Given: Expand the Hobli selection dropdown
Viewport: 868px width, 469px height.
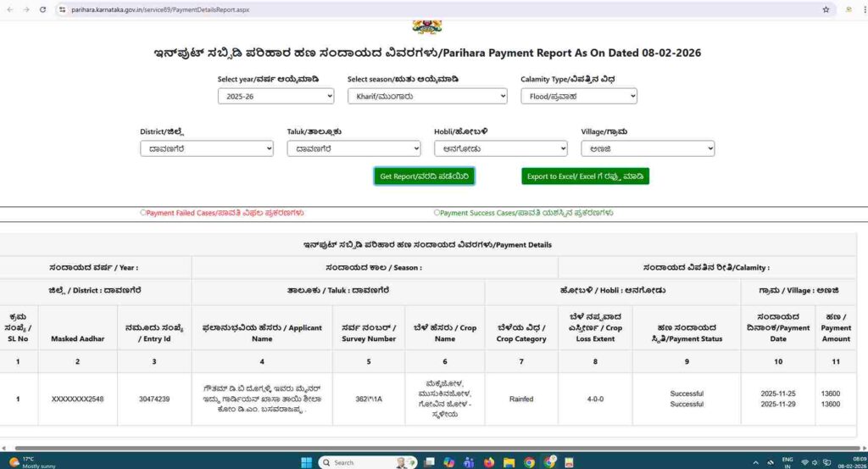Looking at the screenshot, I should coord(500,148).
